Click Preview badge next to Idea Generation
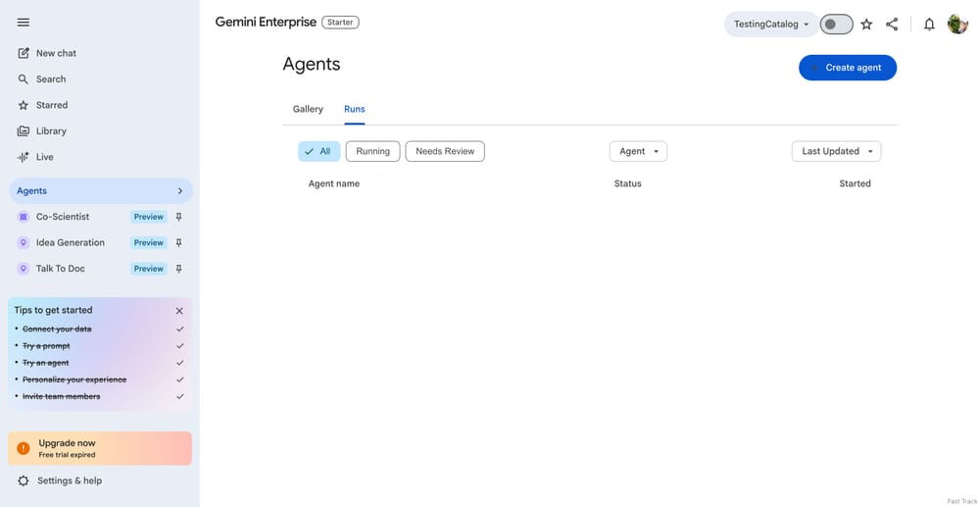This screenshot has width=980, height=507. click(x=149, y=242)
